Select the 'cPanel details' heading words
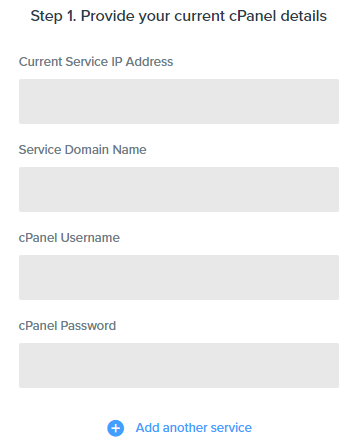Image resolution: width=360 pixels, height=444 pixels. point(278,16)
